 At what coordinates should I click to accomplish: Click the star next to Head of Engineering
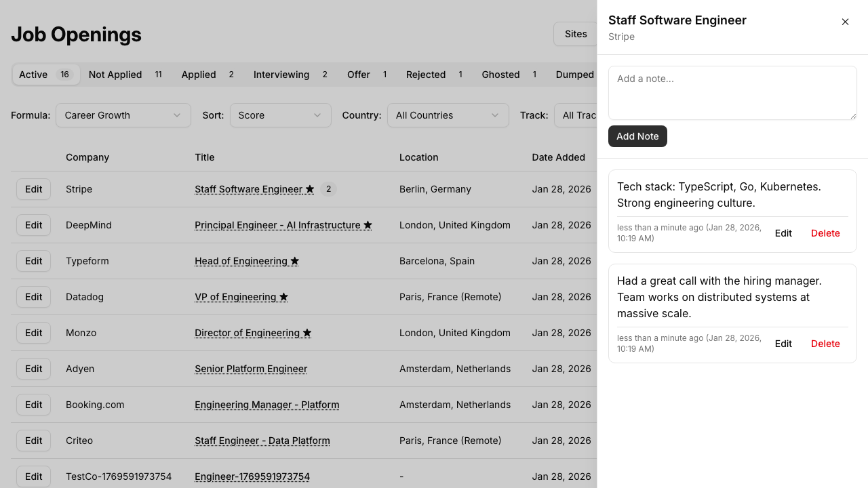(x=294, y=261)
